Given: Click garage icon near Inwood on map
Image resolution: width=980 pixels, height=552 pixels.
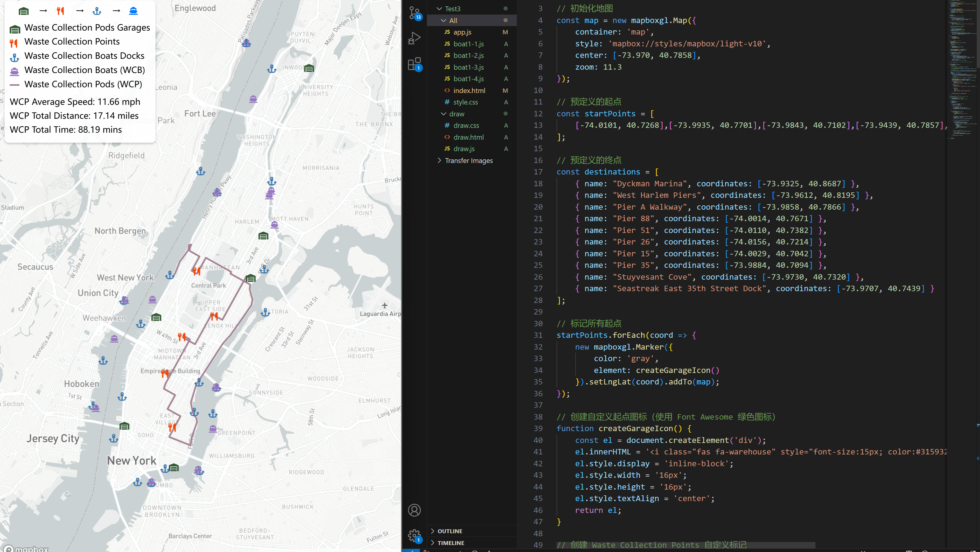Looking at the screenshot, I should pyautogui.click(x=309, y=68).
